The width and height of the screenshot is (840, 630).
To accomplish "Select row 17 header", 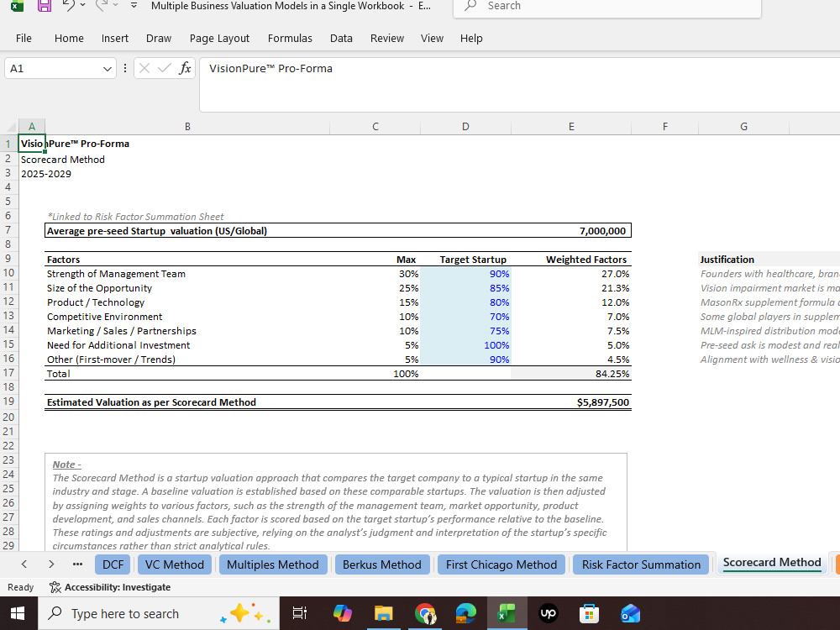I will tap(8, 373).
